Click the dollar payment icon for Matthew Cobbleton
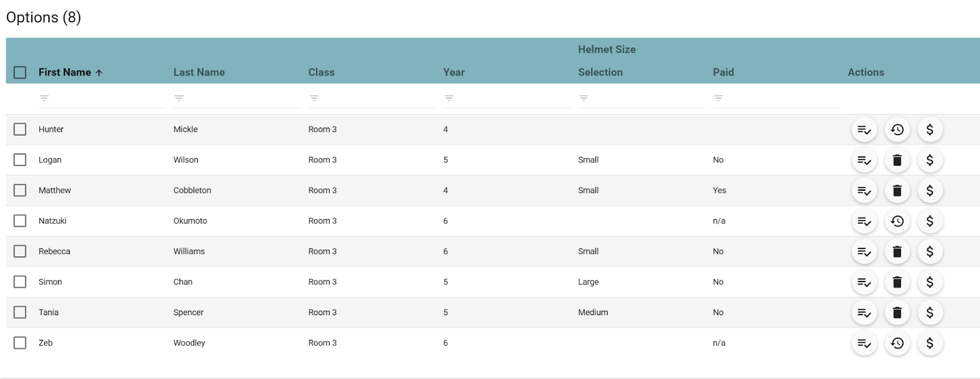 [930, 191]
